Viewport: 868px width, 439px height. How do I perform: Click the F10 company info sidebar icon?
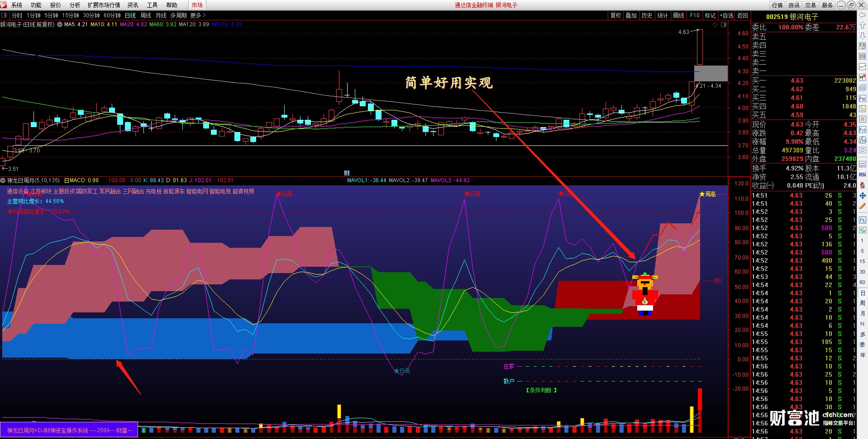coord(862,98)
